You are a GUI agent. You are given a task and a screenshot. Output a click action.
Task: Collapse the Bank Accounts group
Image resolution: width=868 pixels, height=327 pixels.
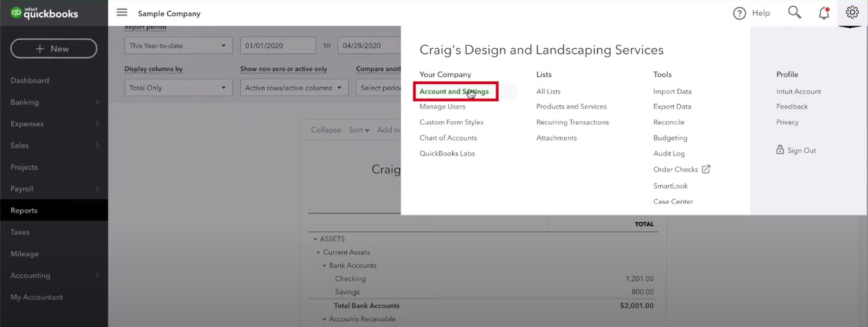[x=324, y=266]
